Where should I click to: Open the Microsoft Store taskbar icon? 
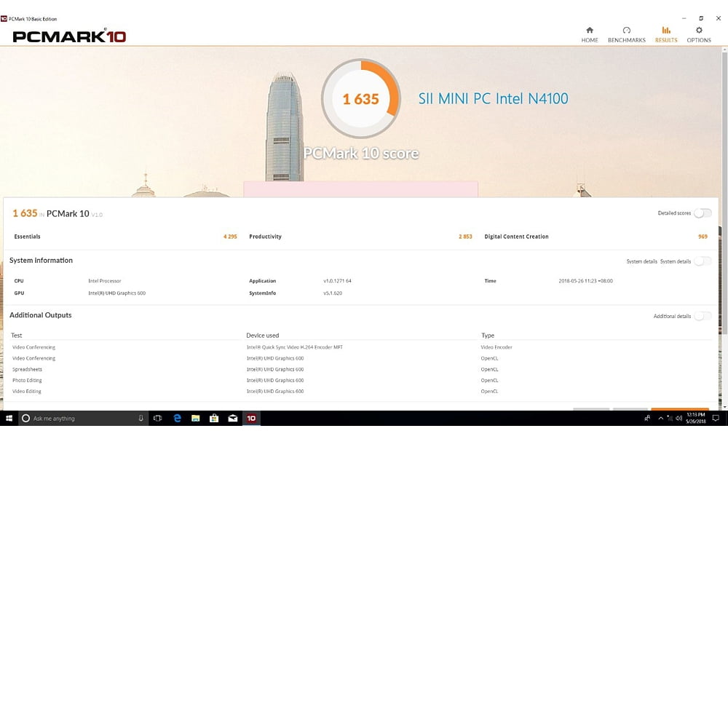tap(214, 419)
